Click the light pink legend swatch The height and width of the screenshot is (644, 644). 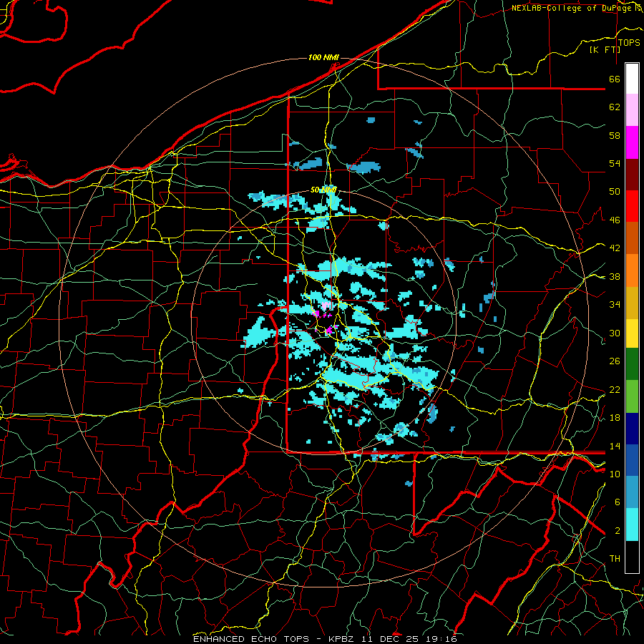[632, 110]
